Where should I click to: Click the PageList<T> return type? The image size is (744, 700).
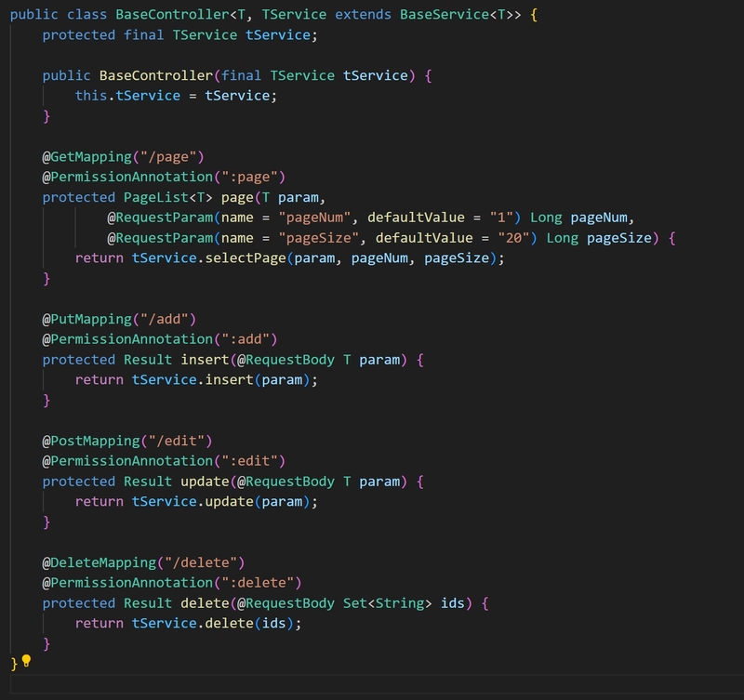pyautogui.click(x=168, y=197)
